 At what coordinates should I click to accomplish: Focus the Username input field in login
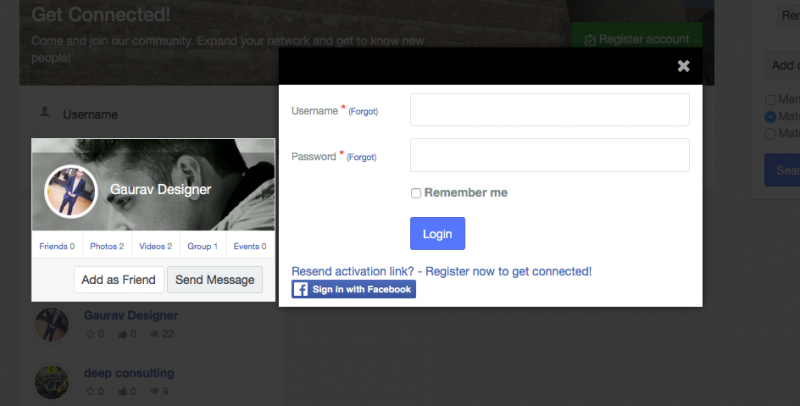pyautogui.click(x=549, y=110)
